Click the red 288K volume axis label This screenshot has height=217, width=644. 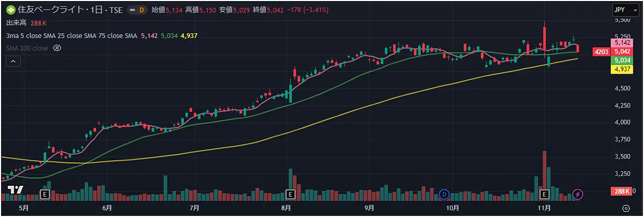point(622,191)
